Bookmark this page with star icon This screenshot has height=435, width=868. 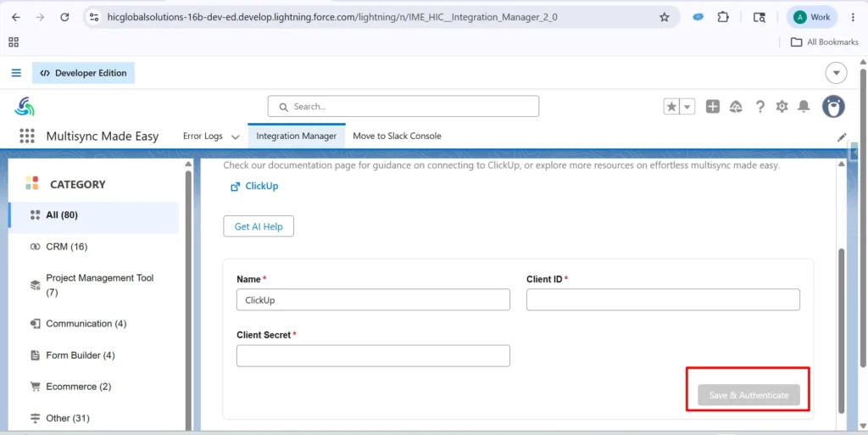point(665,17)
